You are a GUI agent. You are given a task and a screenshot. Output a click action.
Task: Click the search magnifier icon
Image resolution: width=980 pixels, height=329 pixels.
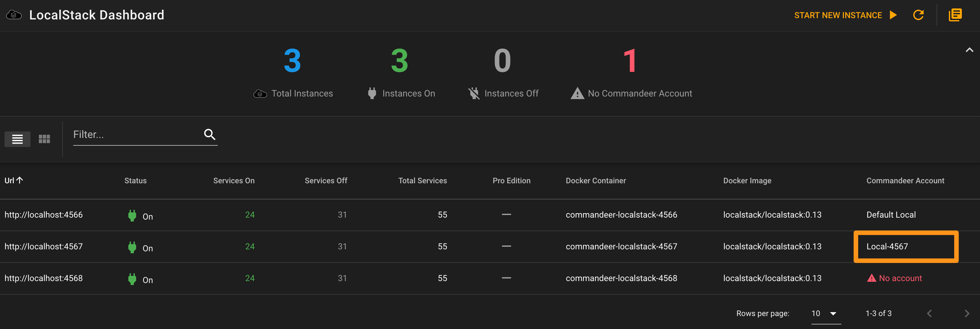point(210,134)
